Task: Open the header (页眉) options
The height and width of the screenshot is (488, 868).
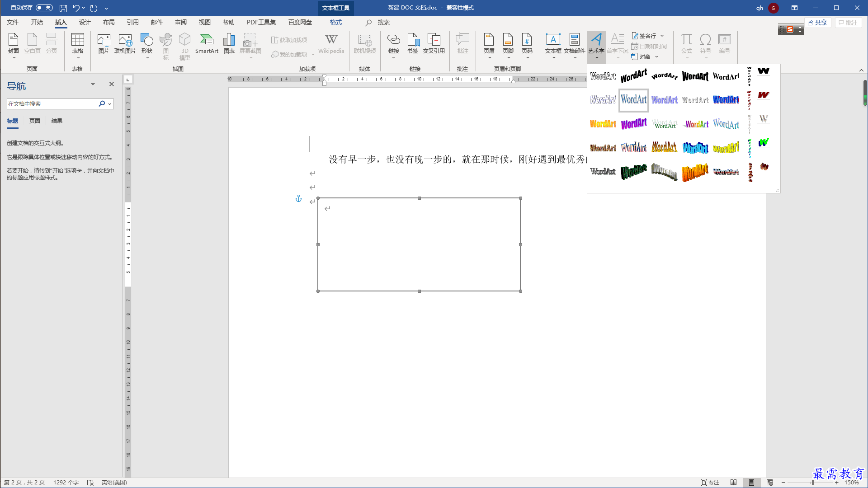Action: coord(489,46)
